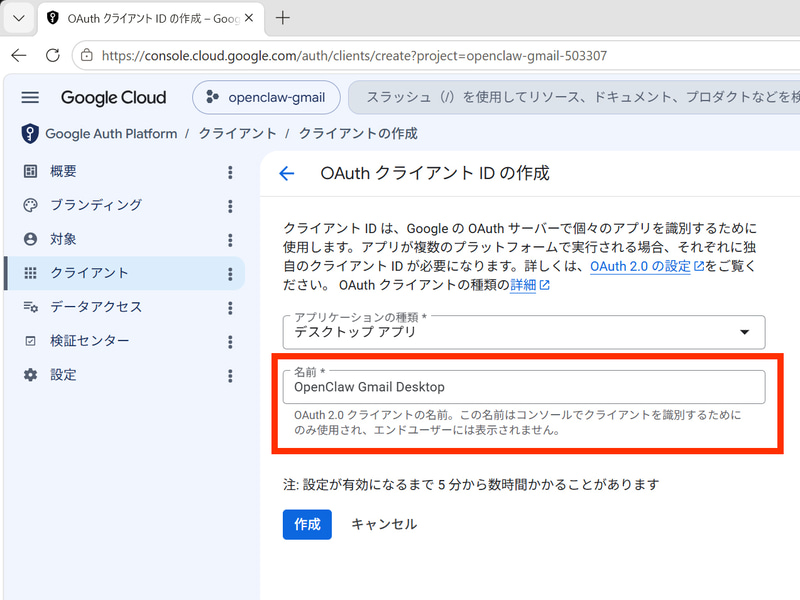Viewport: 800px width, 600px height.
Task: Click the 対象 person icon
Action: point(30,239)
